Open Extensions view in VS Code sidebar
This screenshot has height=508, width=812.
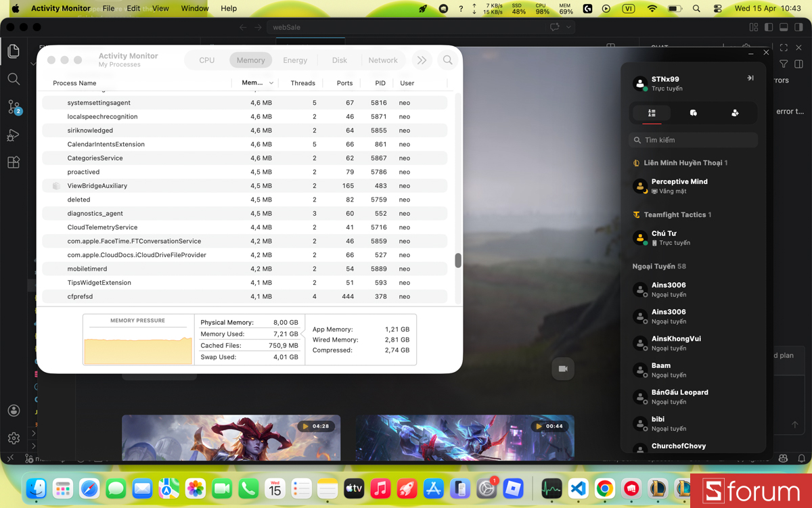pyautogui.click(x=15, y=162)
